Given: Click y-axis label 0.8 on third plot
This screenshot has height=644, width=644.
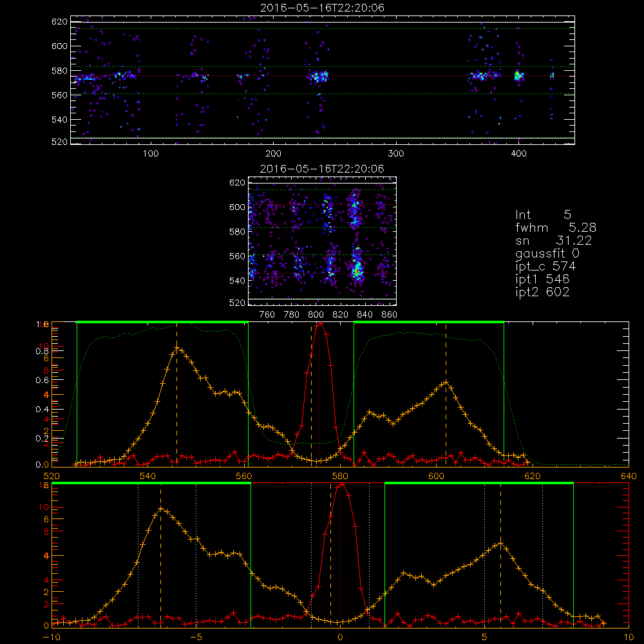Looking at the screenshot, I should 43,351.
